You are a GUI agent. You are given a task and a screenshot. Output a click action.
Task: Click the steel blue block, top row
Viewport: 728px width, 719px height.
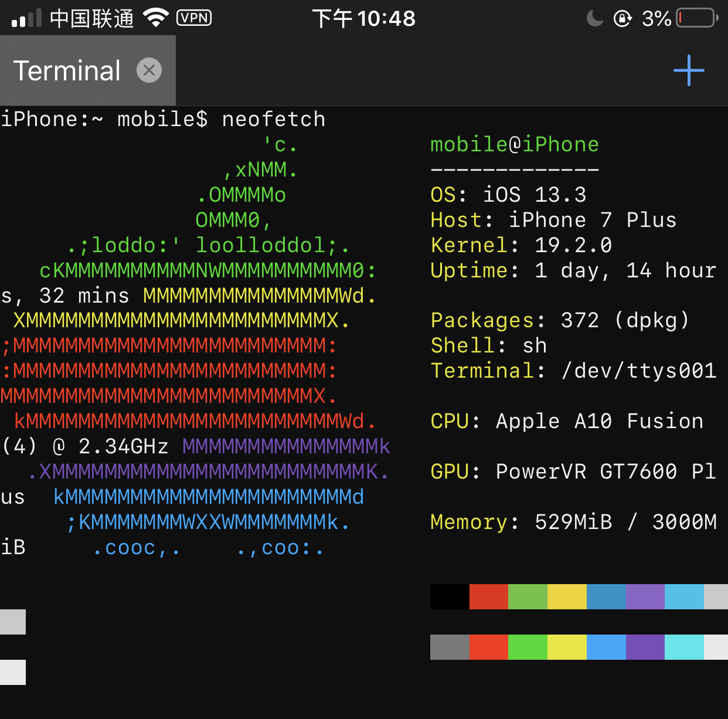point(606,596)
